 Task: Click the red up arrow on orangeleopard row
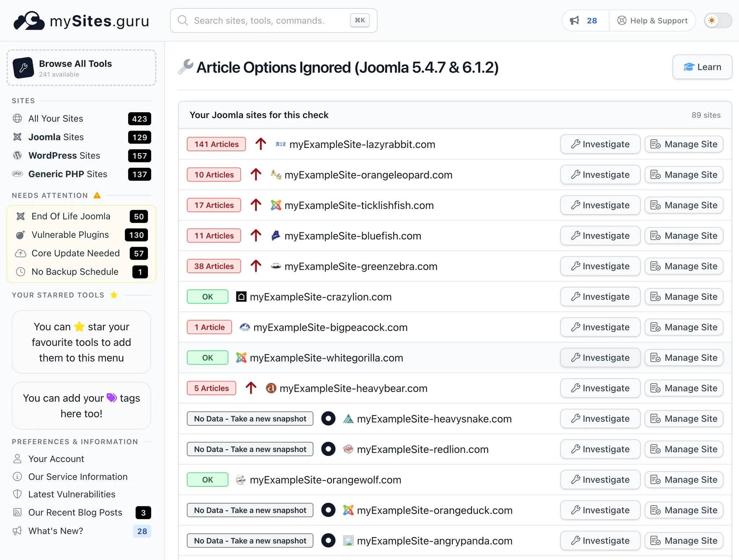[x=256, y=175]
